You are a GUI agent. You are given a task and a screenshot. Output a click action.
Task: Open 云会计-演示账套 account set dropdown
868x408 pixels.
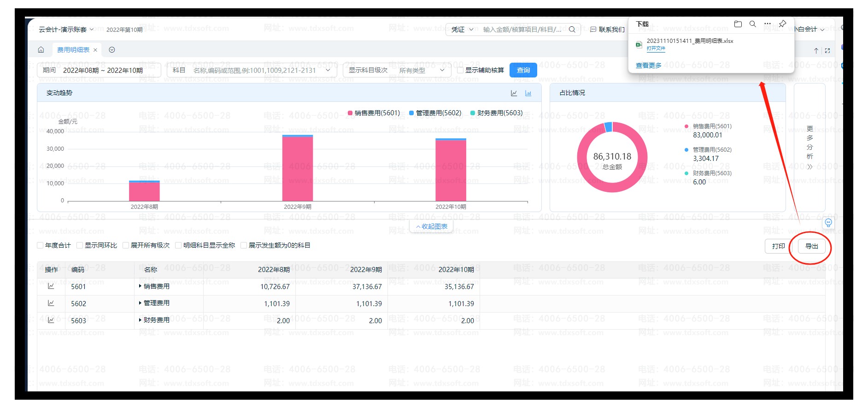click(66, 30)
